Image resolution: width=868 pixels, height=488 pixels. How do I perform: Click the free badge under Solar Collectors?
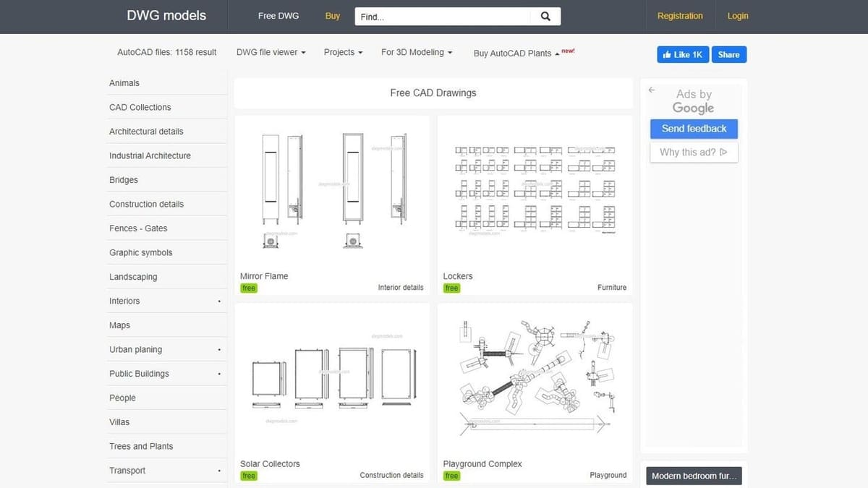pyautogui.click(x=249, y=476)
